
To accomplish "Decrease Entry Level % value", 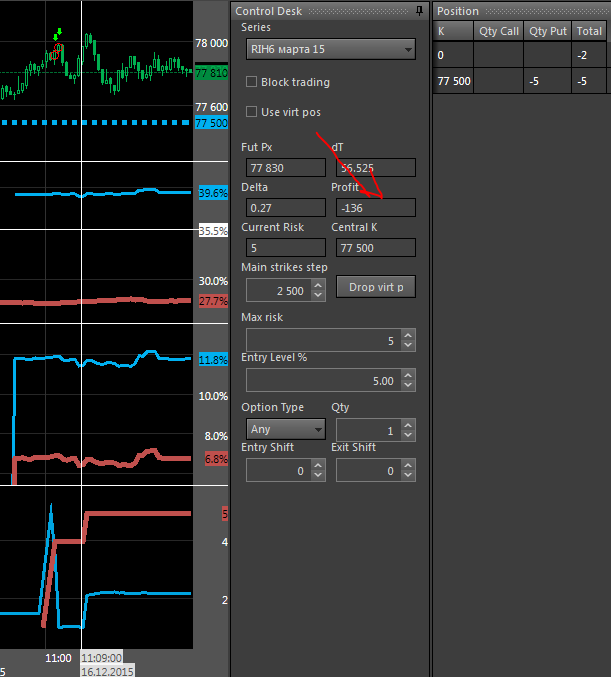I will [408, 385].
